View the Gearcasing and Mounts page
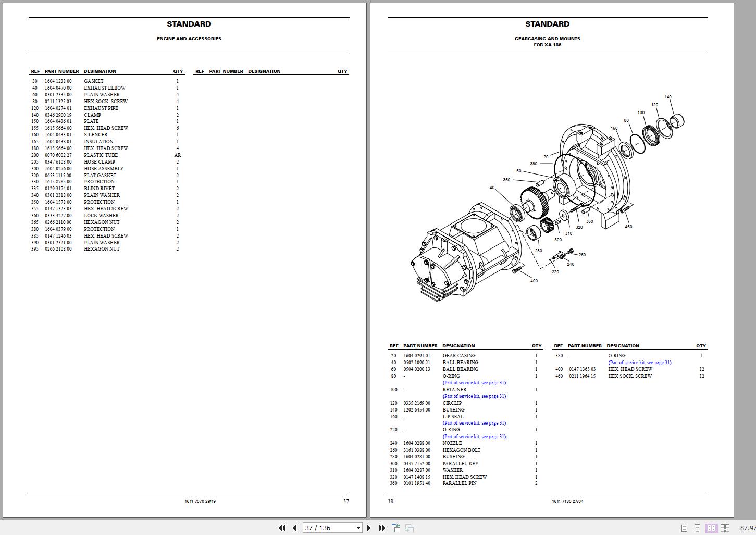This screenshot has height=535, width=756. coord(547,260)
